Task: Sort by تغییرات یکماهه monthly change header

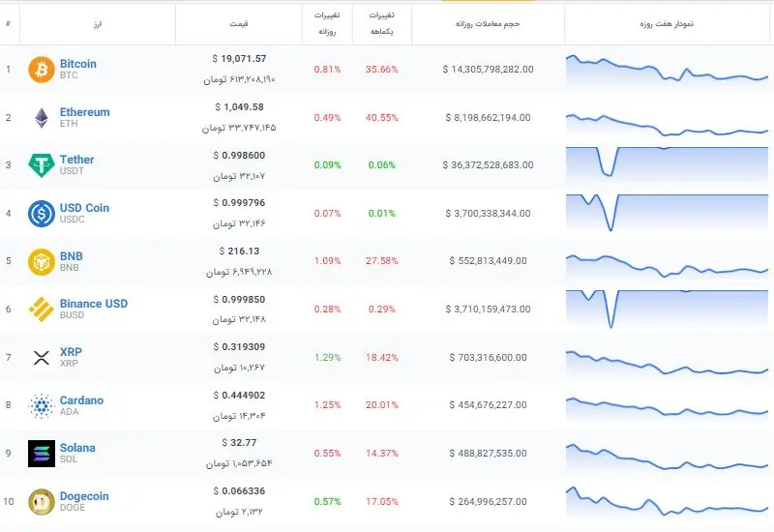Action: click(x=376, y=23)
